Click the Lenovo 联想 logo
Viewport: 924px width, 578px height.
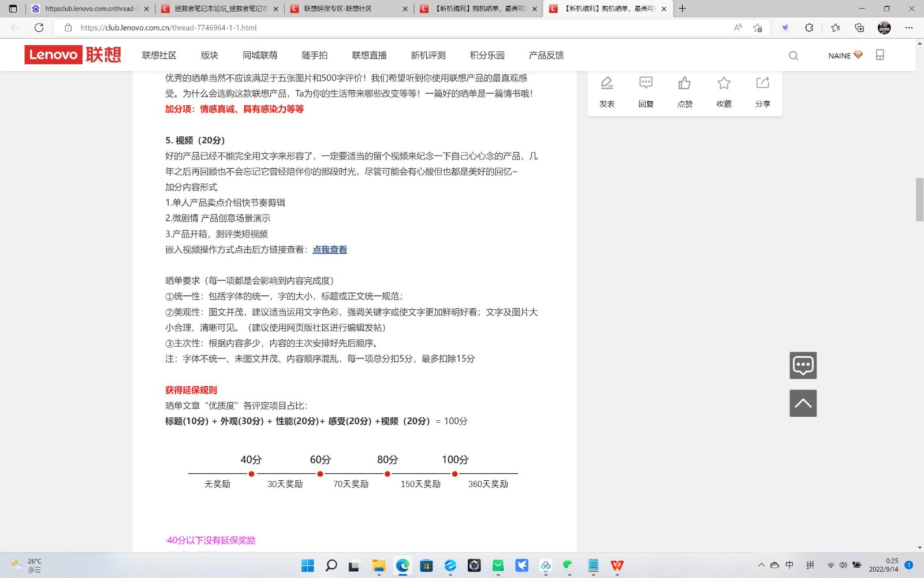point(73,55)
